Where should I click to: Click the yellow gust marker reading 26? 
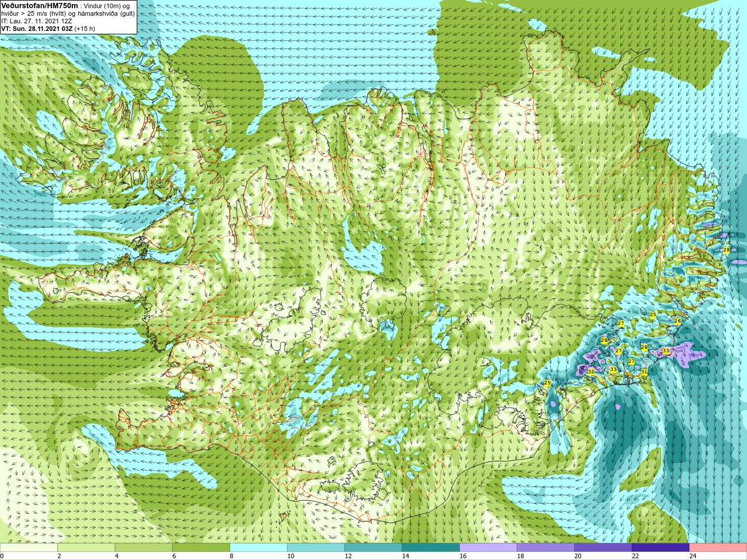[678, 321]
